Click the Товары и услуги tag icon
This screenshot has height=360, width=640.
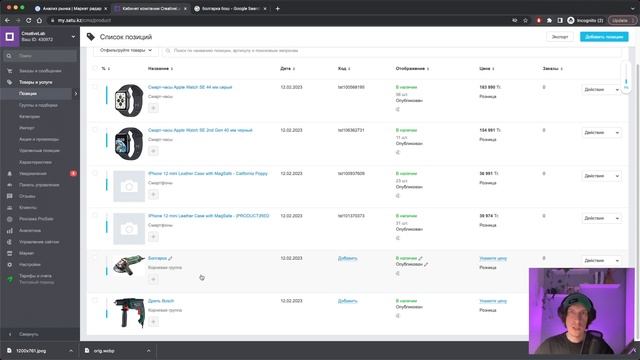click(x=9, y=82)
